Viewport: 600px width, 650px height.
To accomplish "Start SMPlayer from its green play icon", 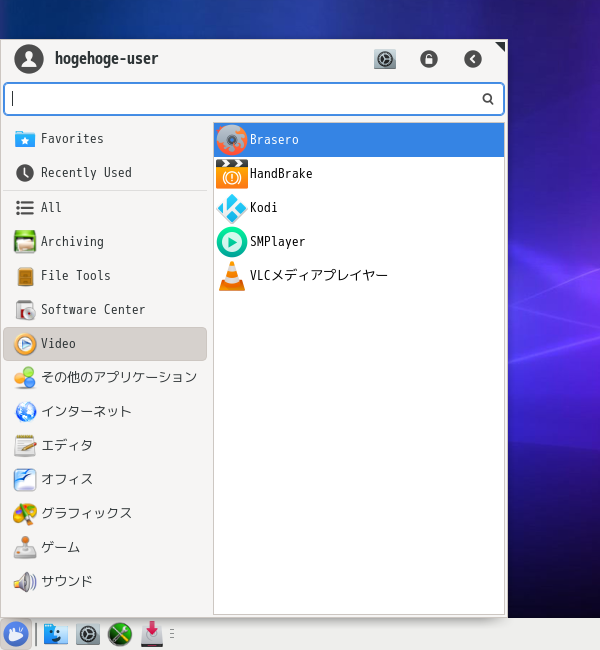I will pyautogui.click(x=232, y=242).
